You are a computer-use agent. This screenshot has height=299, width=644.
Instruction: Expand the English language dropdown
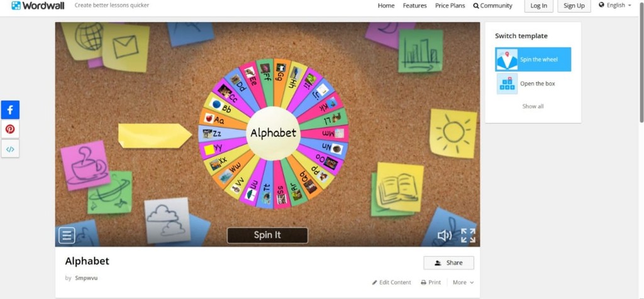(x=615, y=5)
